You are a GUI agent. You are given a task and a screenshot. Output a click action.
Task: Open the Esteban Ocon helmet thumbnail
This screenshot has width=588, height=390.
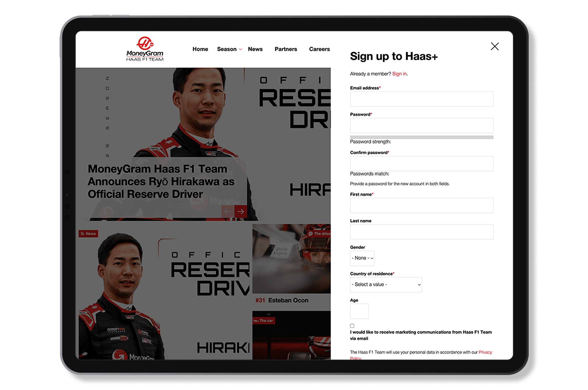click(291, 259)
